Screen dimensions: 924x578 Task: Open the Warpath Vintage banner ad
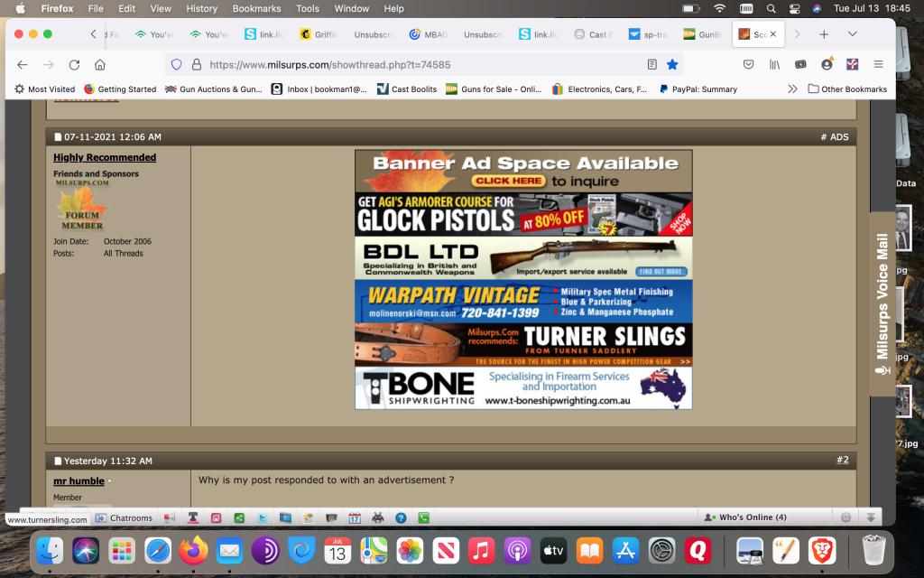point(523,302)
